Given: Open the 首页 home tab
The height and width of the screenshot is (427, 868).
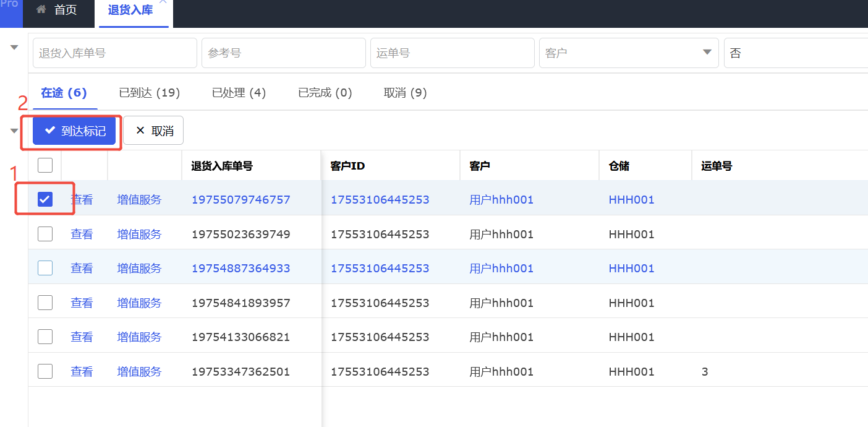Looking at the screenshot, I should [x=57, y=10].
